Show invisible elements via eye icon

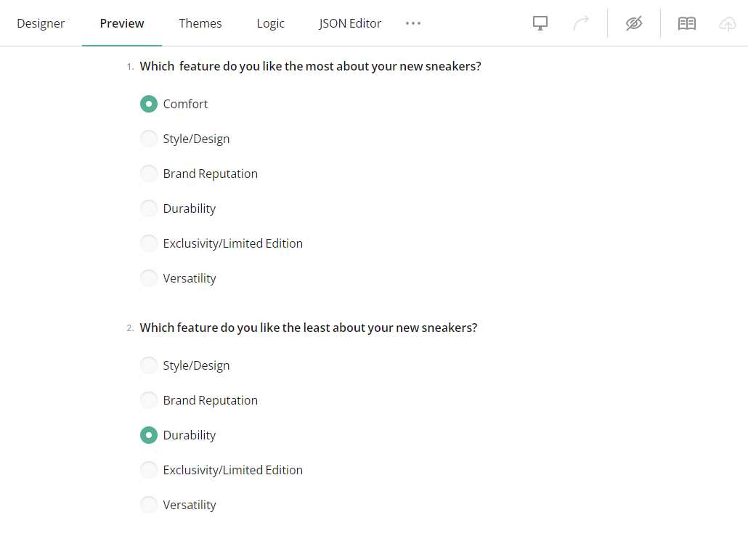pyautogui.click(x=633, y=23)
